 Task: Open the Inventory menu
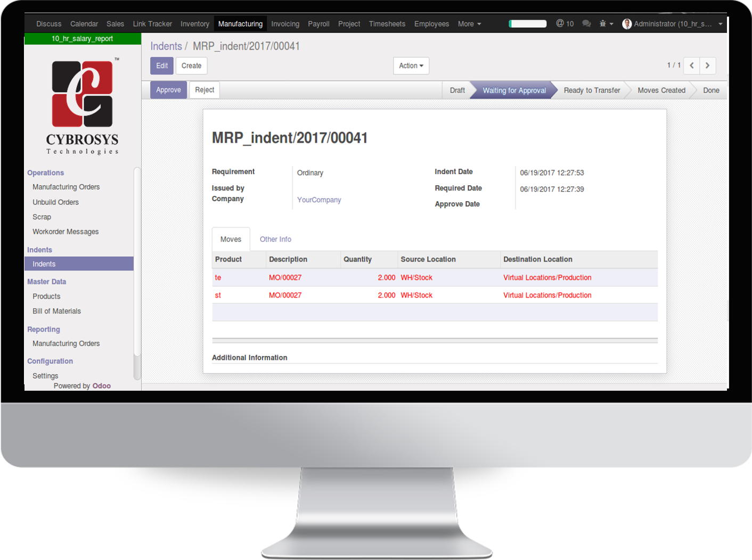(195, 24)
